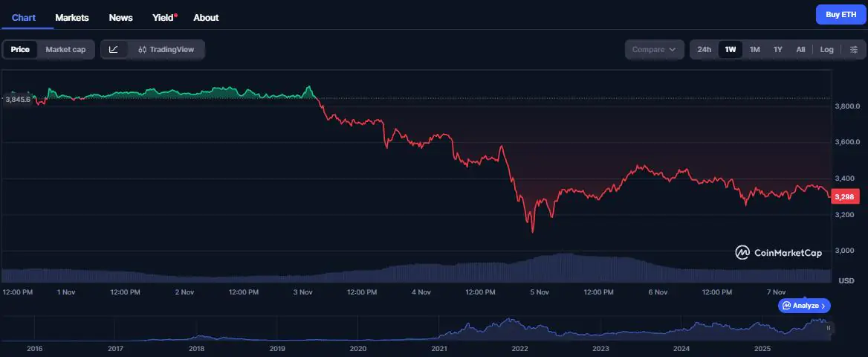Screen dimensions: 868x357
Task: Select the line chart icon
Action: click(114, 49)
